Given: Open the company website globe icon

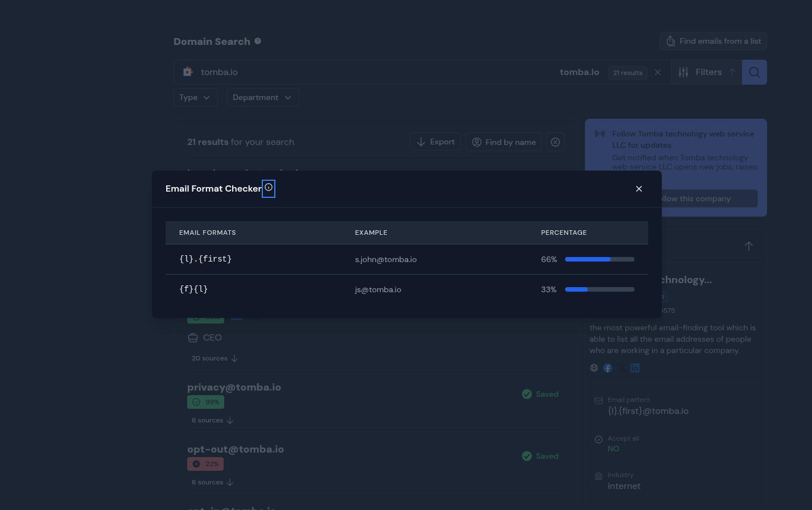Looking at the screenshot, I should coord(594,368).
